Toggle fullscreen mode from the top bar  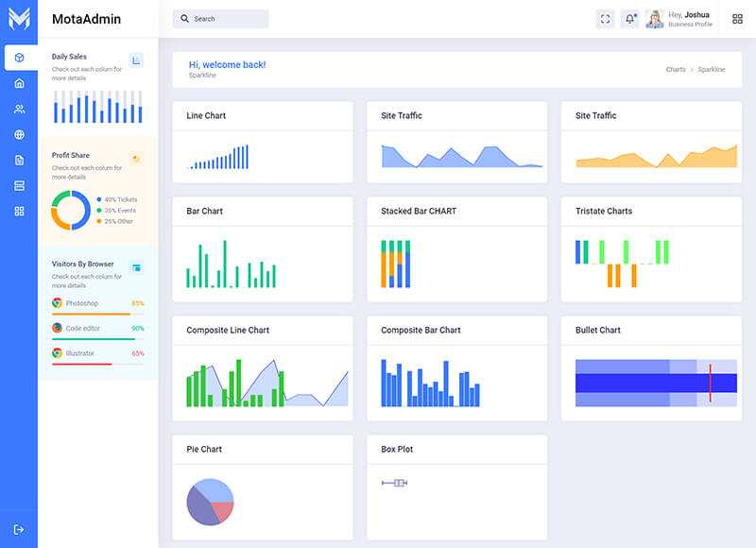pos(605,19)
